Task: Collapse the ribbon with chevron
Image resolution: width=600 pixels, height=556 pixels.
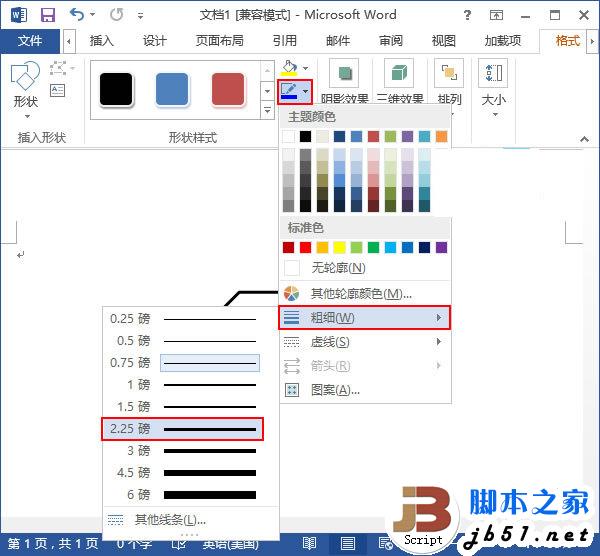Action: tap(584, 139)
